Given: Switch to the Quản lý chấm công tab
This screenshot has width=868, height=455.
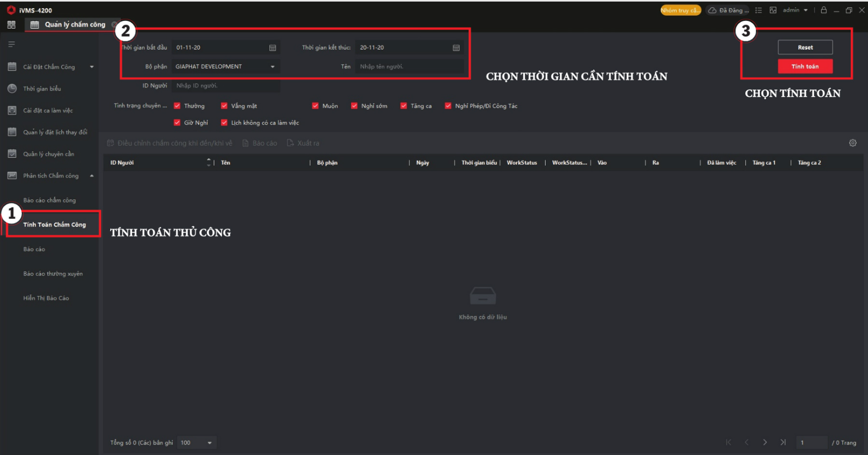Looking at the screenshot, I should (74, 24).
